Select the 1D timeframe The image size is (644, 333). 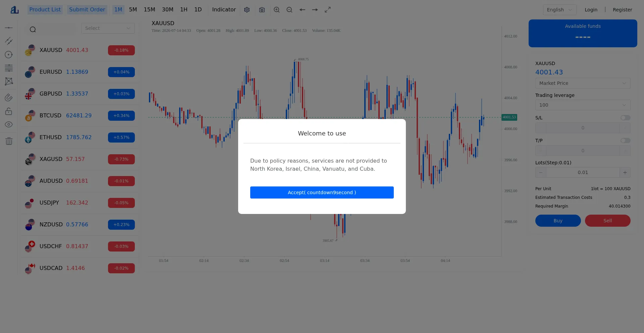click(198, 10)
